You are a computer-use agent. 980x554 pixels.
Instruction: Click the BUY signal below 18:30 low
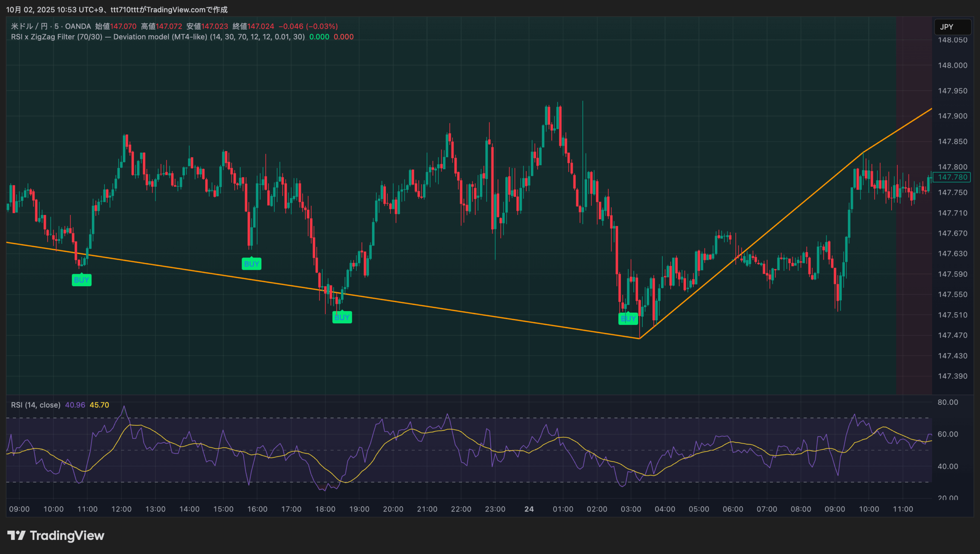tap(342, 317)
